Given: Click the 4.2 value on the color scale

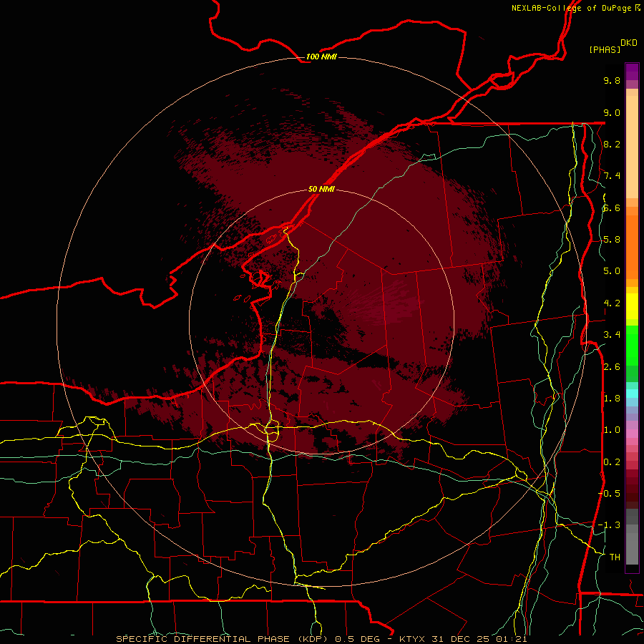Looking at the screenshot, I should tap(612, 303).
